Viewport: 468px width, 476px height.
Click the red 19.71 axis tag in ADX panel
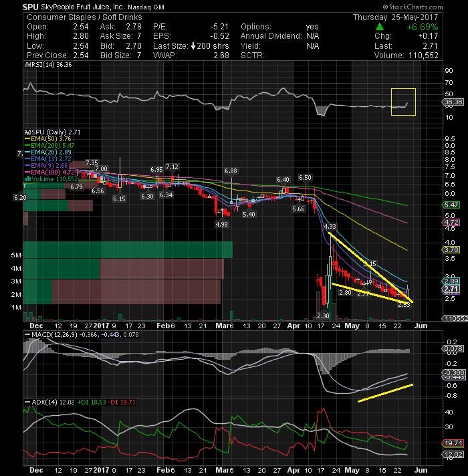(x=453, y=443)
